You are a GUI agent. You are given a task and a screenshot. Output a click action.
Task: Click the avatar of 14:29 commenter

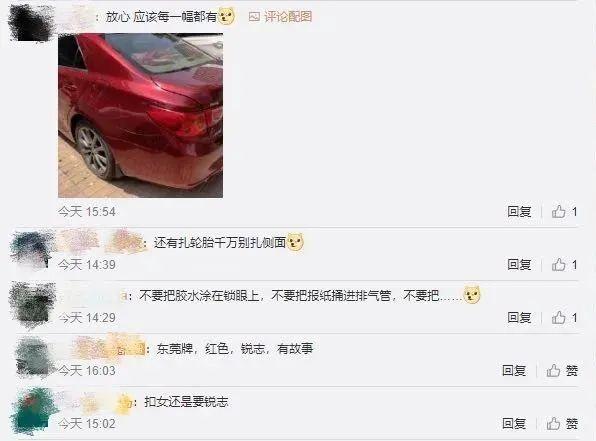[x=32, y=305]
